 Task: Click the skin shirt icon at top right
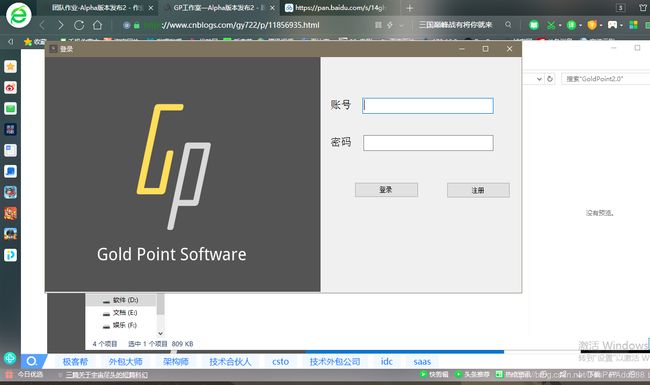pyautogui.click(x=643, y=7)
